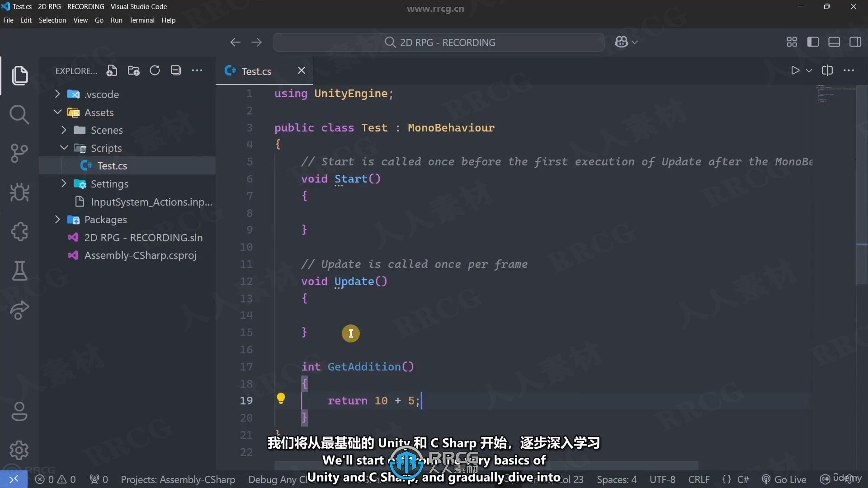Screen dimensions: 868x488
Task: Click Projects: Assembly-CSharp status item
Action: pyautogui.click(x=178, y=479)
